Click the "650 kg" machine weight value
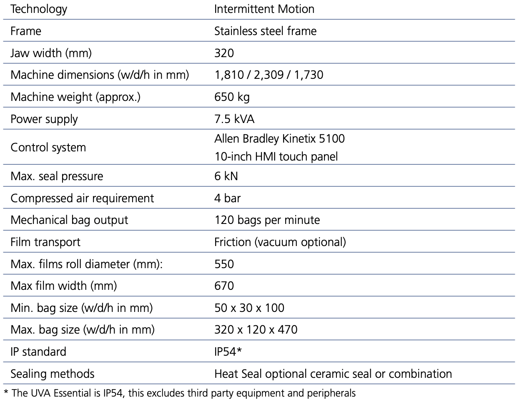The height and width of the screenshot is (407, 532). click(x=232, y=97)
